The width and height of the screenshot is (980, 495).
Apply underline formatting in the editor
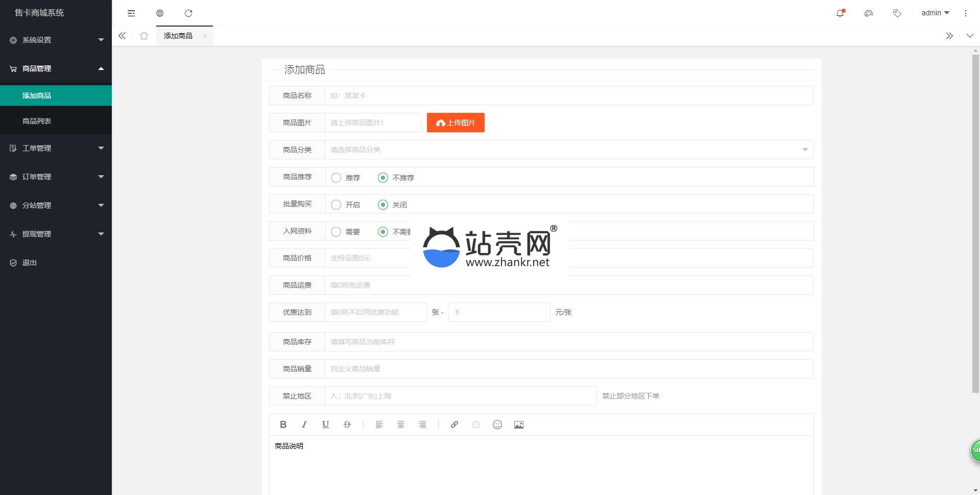pyautogui.click(x=325, y=425)
